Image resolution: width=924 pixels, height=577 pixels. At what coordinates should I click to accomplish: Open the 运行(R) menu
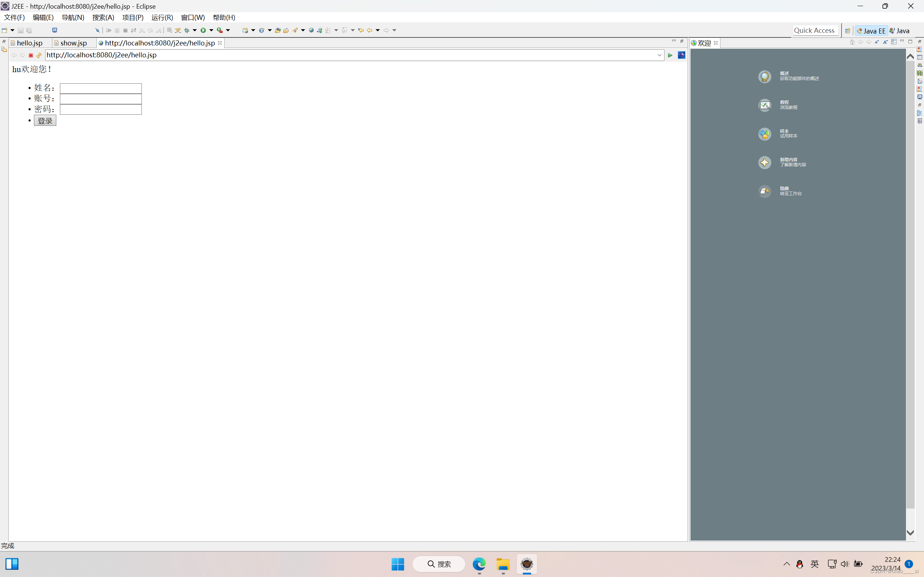(162, 18)
